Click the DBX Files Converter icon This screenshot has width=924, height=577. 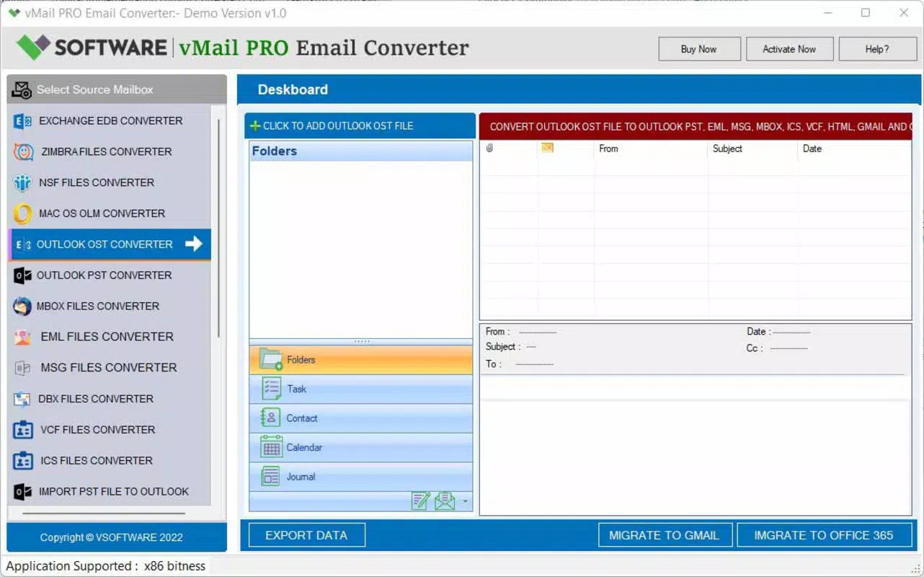click(x=22, y=399)
